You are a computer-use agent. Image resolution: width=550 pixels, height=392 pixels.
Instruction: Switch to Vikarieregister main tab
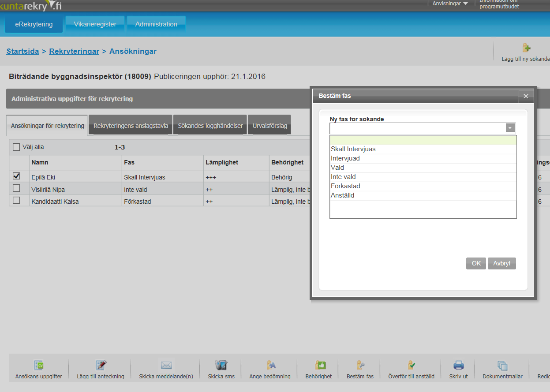[x=95, y=24]
